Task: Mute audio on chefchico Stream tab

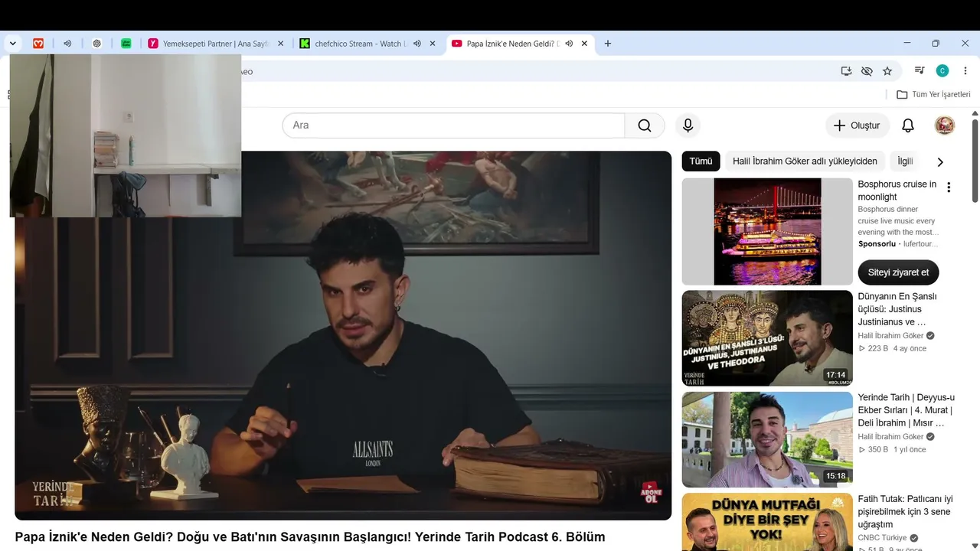Action: coord(417,44)
